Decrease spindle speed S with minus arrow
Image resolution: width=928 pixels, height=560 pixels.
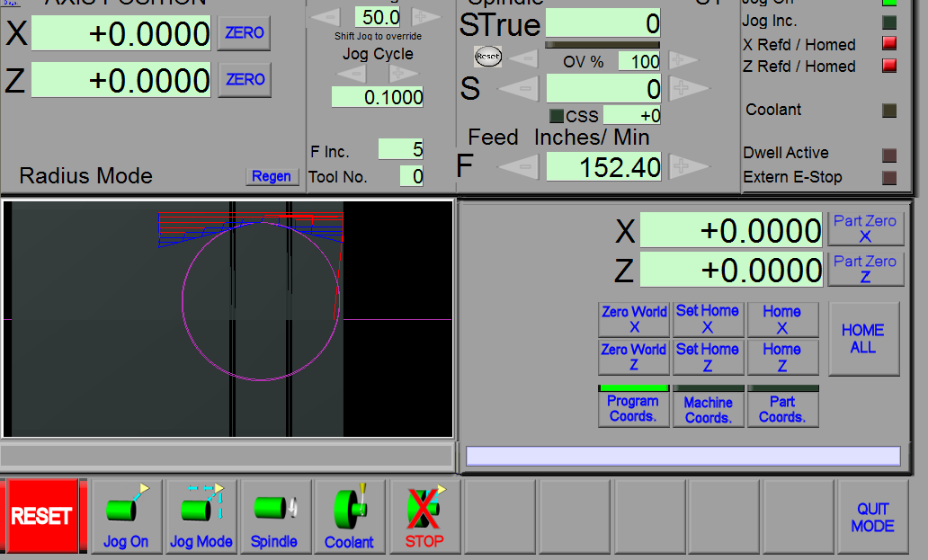[519, 89]
